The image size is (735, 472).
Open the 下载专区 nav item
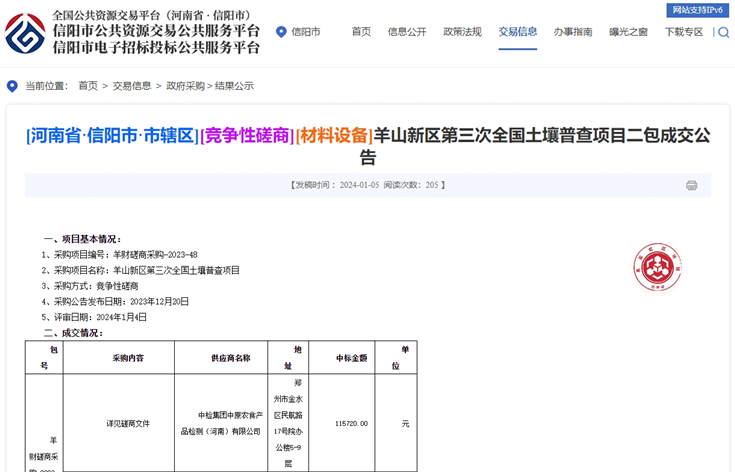(684, 32)
